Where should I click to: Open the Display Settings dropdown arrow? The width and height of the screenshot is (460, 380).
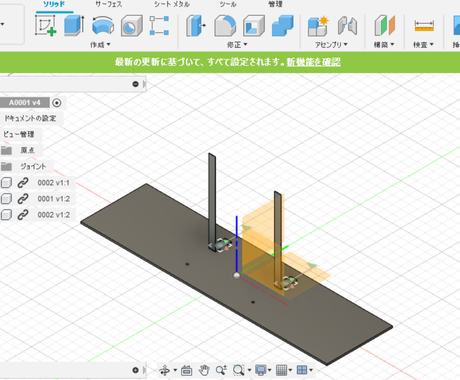pyautogui.click(x=269, y=370)
